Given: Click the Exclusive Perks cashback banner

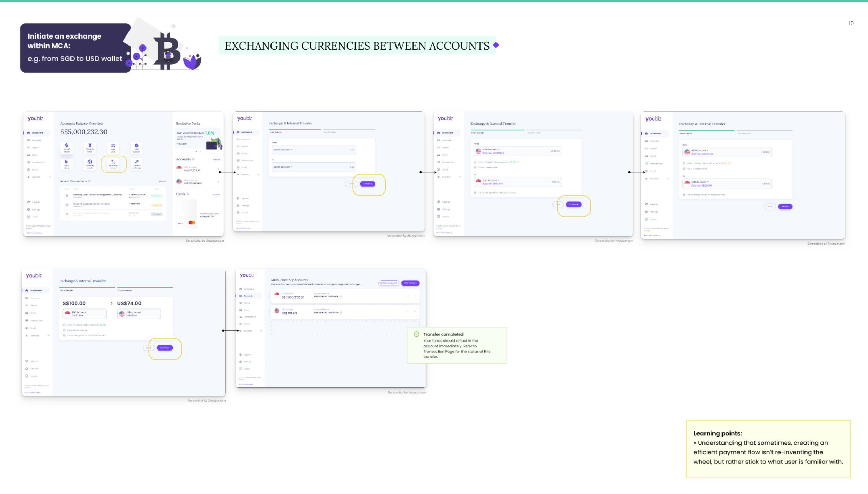Looking at the screenshot, I should pos(199,139).
